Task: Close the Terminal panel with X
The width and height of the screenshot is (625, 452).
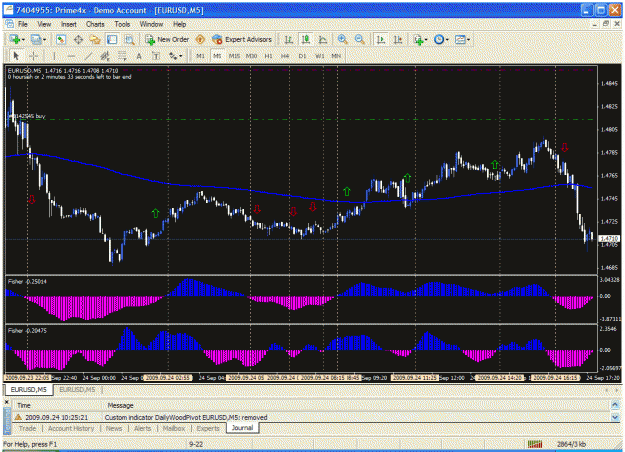Action: point(7,403)
